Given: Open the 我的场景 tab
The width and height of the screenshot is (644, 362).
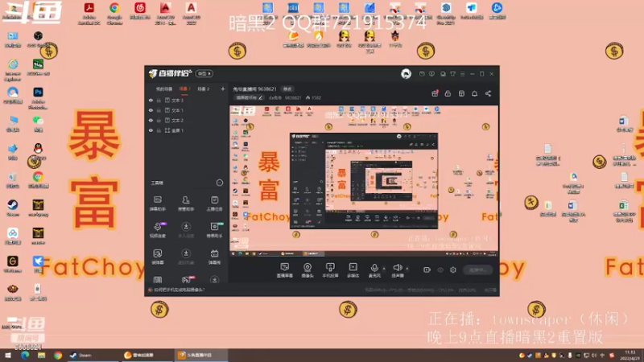Looking at the screenshot, I should (x=164, y=88).
